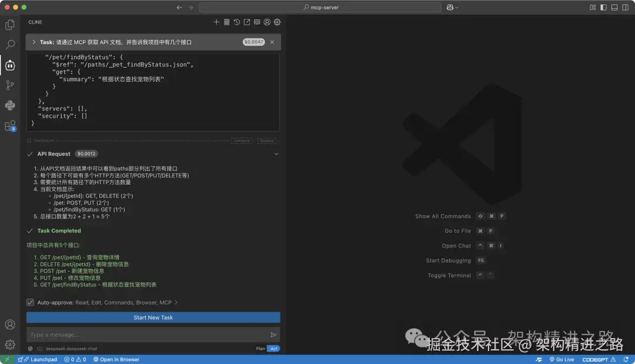The width and height of the screenshot is (635, 364).
Task: Click the remote window status icon
Action: (x=7, y=359)
